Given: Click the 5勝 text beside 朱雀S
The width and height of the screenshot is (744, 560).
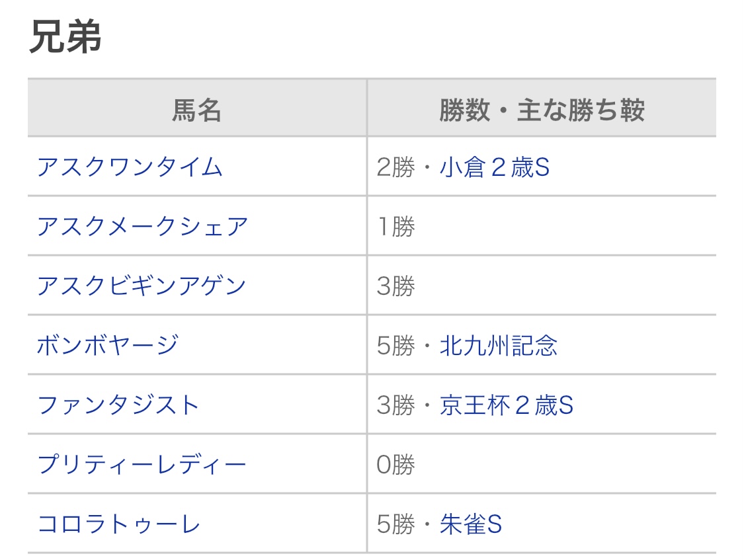Looking at the screenshot, I should pyautogui.click(x=395, y=524).
